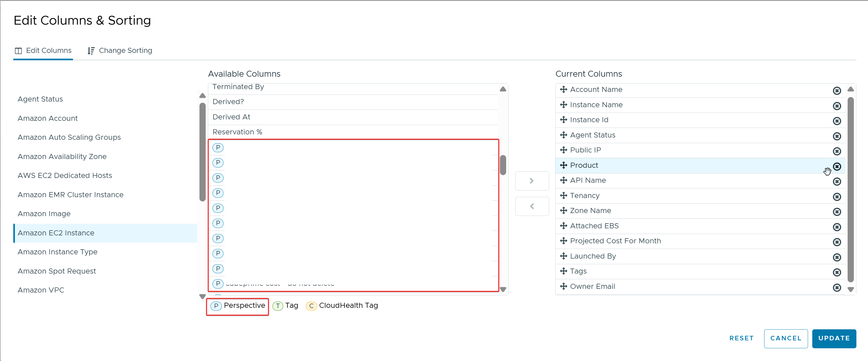Viewport: 868px width, 361px height.
Task: Click scrollbar thumb of Available Columns
Action: 503,165
